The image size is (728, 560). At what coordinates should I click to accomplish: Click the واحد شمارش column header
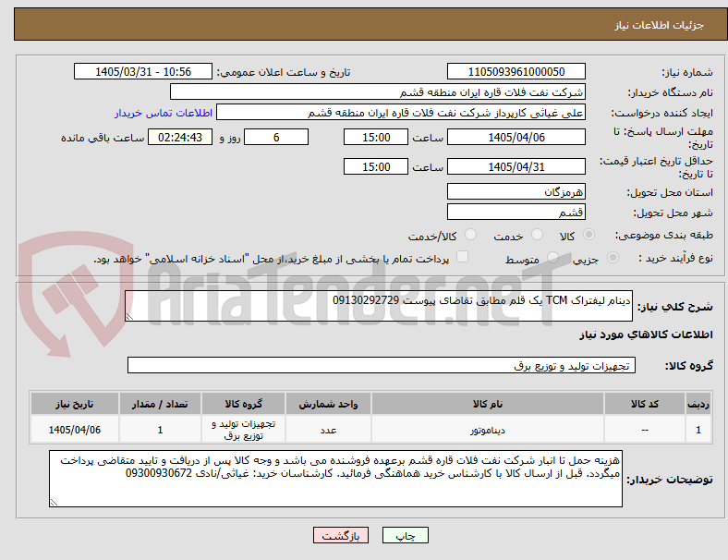click(328, 404)
